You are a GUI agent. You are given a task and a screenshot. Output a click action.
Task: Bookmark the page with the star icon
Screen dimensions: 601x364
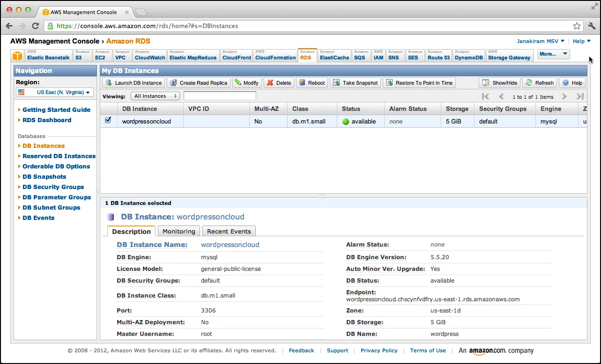[x=577, y=26]
